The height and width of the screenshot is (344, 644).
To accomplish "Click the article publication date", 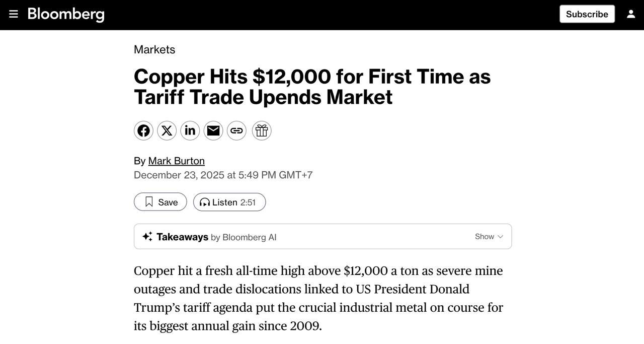I will pyautogui.click(x=223, y=175).
